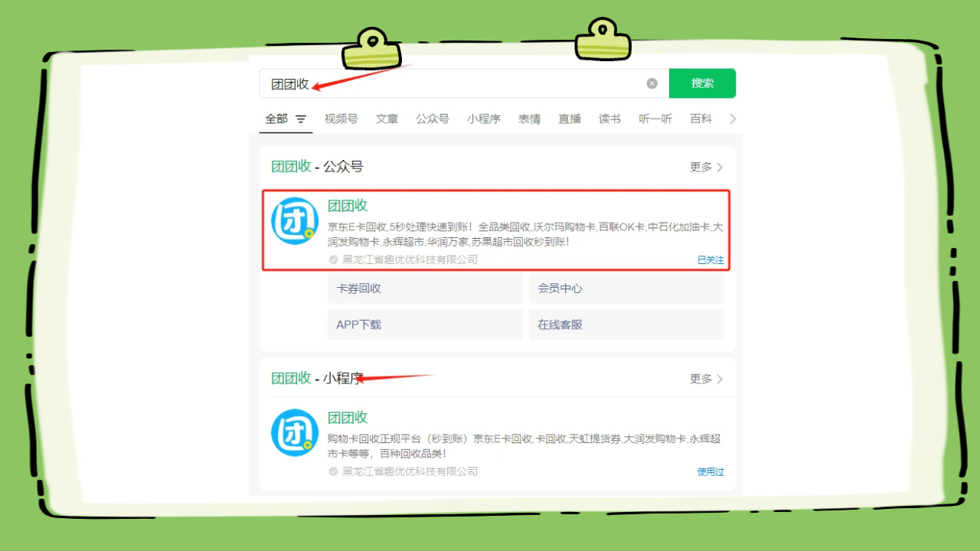Open the 卡券回收 menu button
This screenshot has width=980, height=551.
click(425, 289)
